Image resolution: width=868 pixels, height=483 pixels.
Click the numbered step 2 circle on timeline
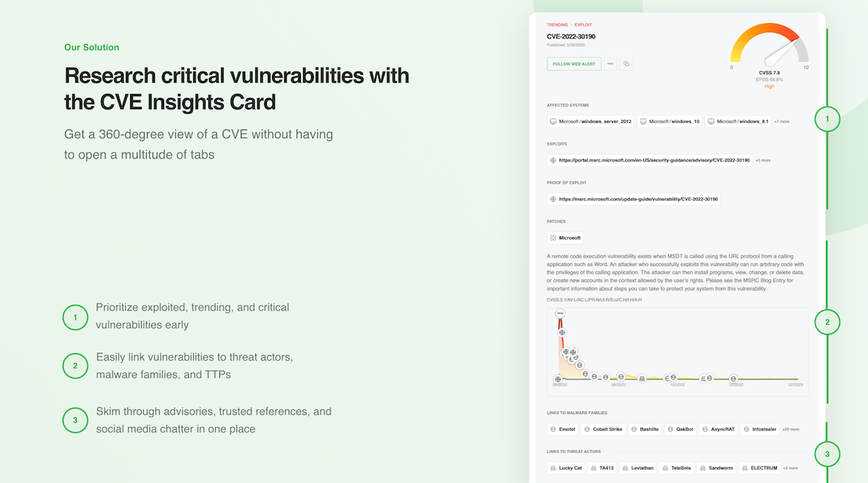point(827,322)
